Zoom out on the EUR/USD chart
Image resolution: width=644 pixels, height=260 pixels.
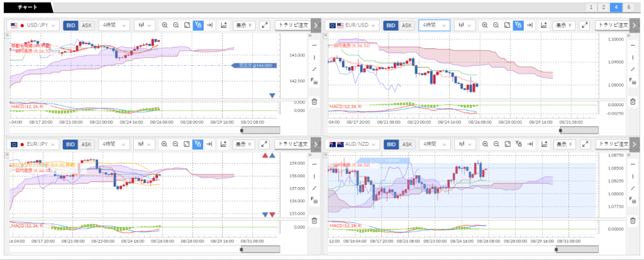(497, 25)
